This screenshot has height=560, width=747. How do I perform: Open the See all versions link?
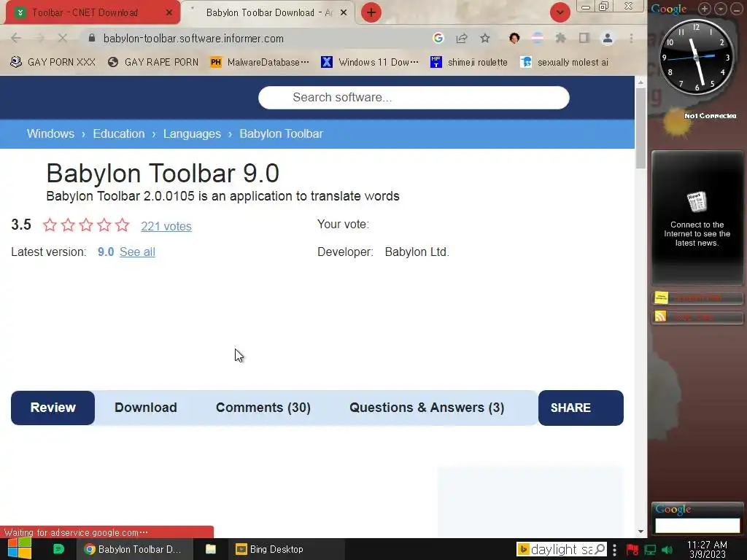point(137,252)
